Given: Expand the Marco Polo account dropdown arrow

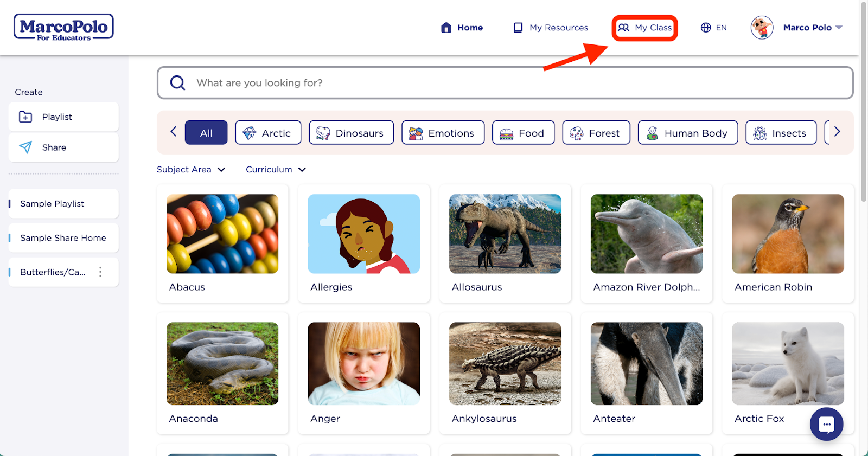Looking at the screenshot, I should (x=839, y=28).
